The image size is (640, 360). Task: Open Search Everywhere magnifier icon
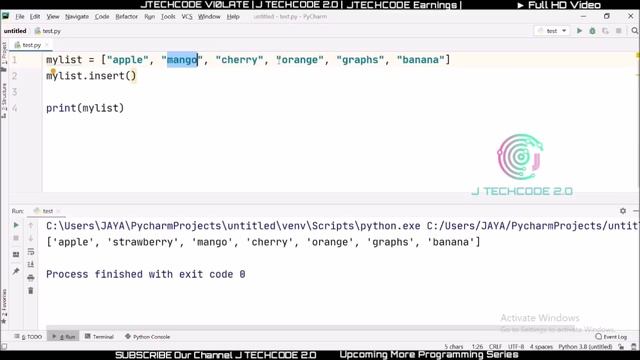[634, 31]
